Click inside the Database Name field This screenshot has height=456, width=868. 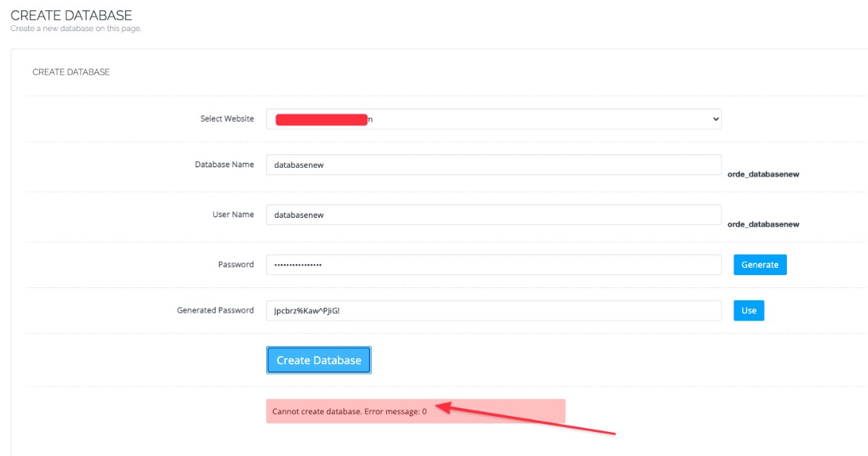coord(494,164)
